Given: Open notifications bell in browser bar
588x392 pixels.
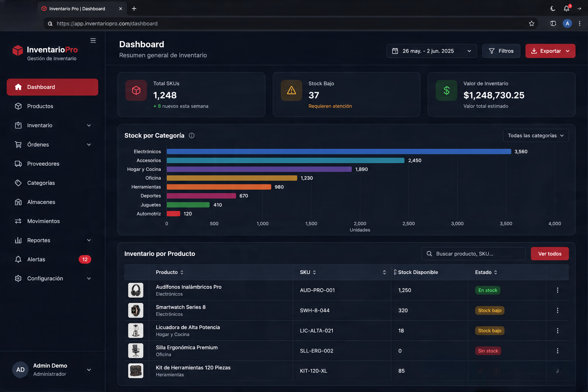Looking at the screenshot, I should click(567, 8).
